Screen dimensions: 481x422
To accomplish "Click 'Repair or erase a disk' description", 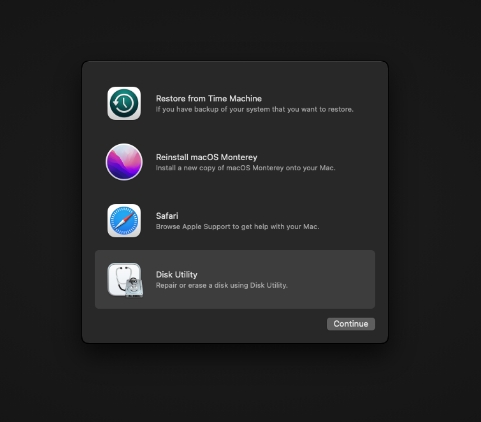I will pyautogui.click(x=191, y=285).
